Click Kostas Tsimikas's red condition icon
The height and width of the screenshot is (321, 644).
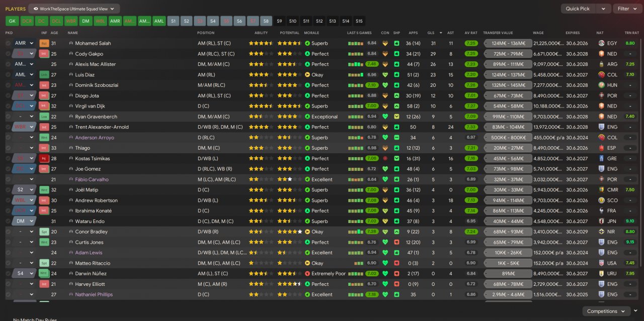tap(385, 158)
